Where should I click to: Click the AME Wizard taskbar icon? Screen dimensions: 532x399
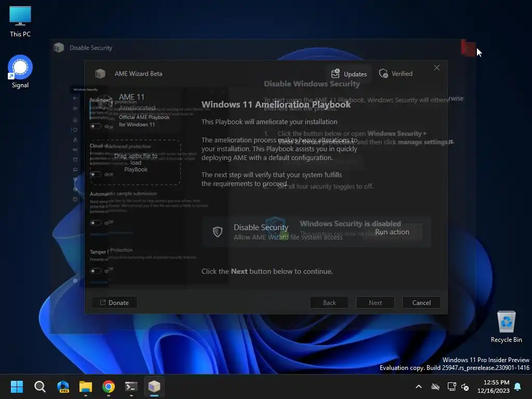tap(154, 387)
